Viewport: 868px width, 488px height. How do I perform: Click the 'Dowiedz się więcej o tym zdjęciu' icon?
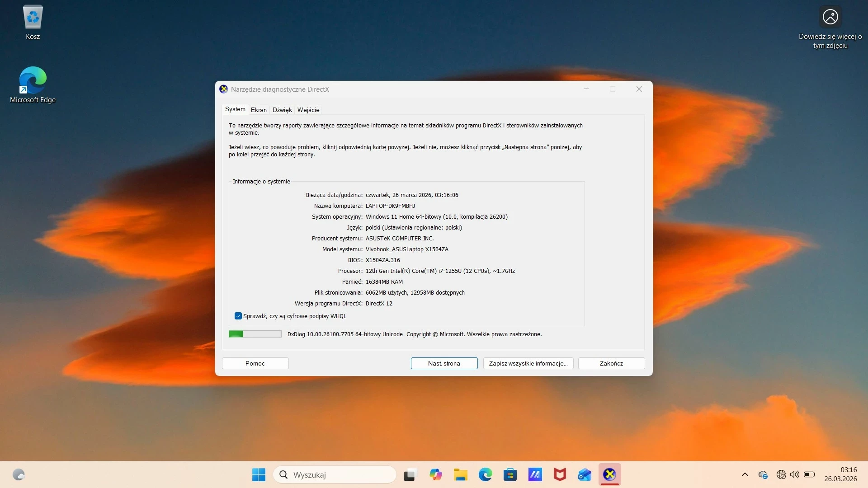(830, 17)
